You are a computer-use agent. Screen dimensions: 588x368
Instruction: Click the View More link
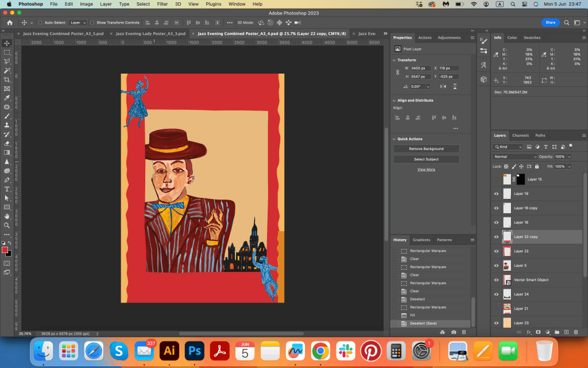[426, 170]
